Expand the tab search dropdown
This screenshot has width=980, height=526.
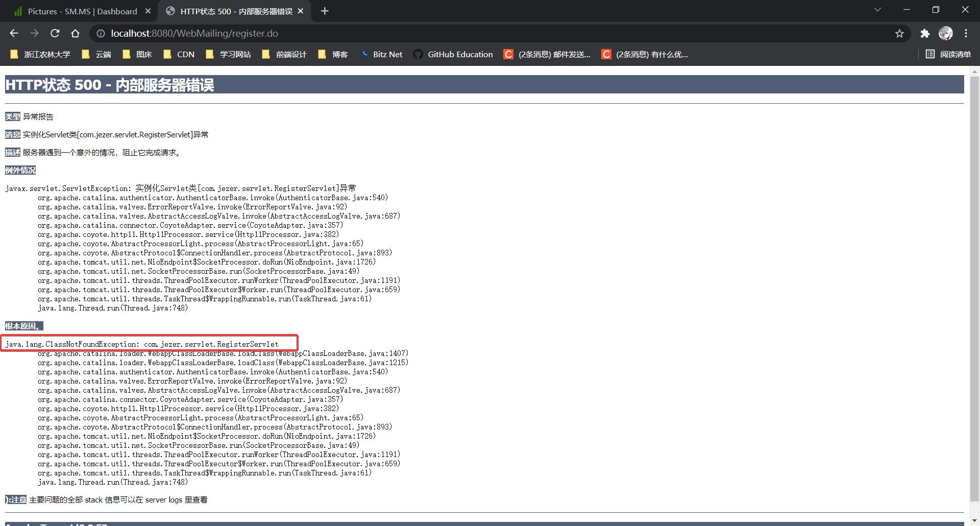[x=878, y=10]
